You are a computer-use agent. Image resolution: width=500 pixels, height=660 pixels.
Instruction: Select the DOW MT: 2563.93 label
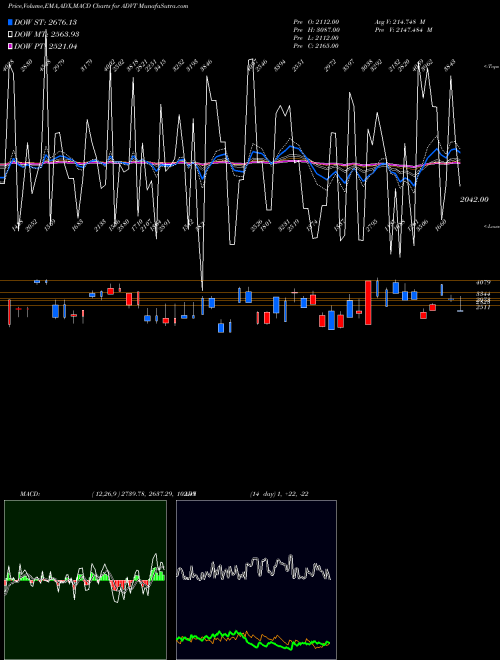coord(47,35)
